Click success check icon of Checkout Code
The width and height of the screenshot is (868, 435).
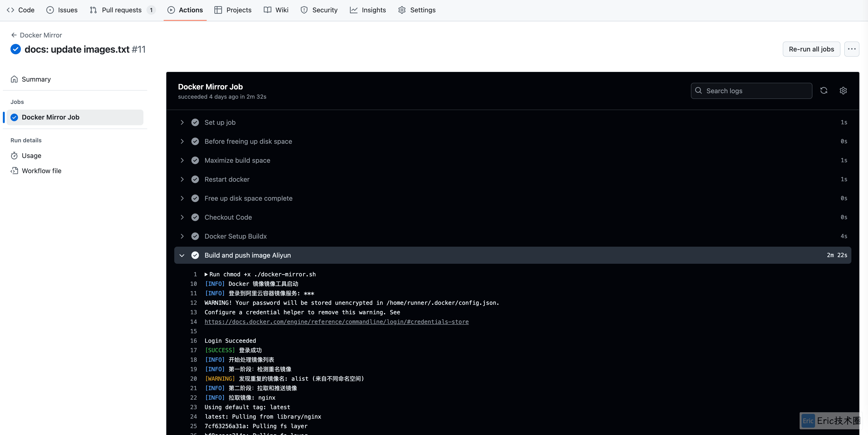click(195, 217)
